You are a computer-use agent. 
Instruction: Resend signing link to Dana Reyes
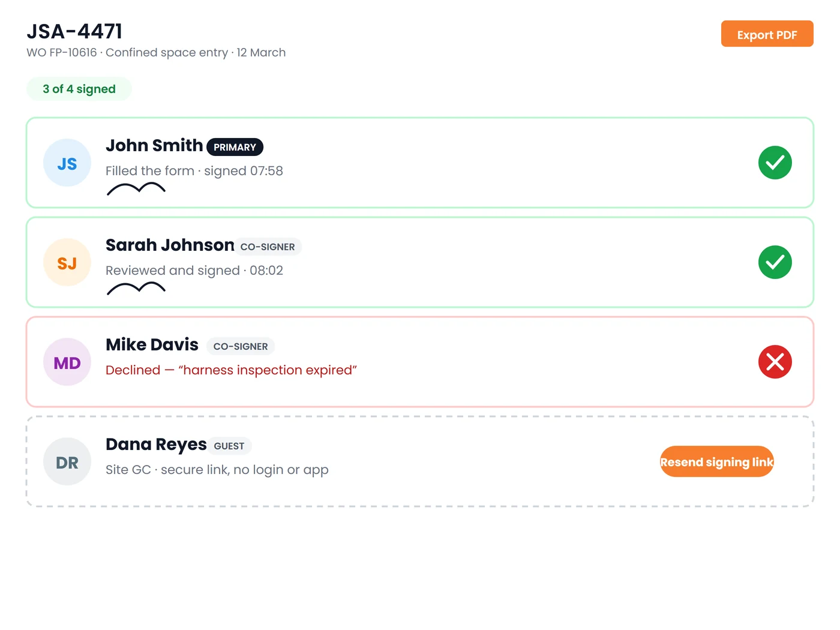[x=716, y=461]
